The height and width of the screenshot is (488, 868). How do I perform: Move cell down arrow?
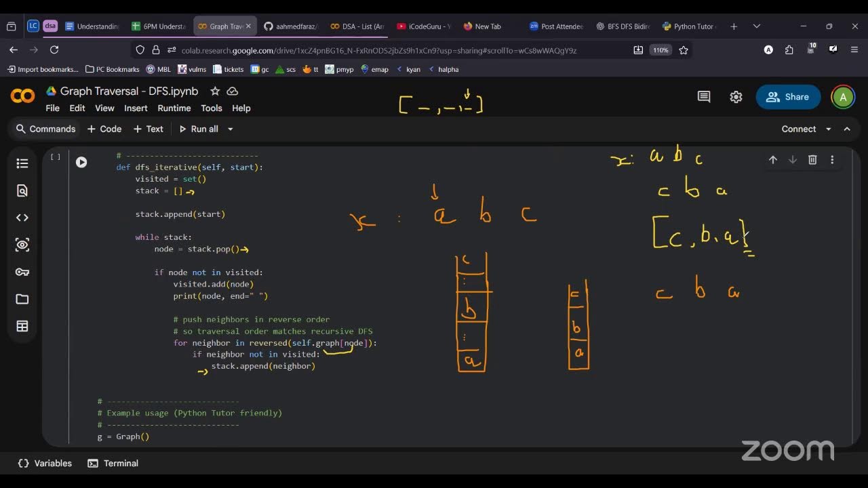point(793,160)
